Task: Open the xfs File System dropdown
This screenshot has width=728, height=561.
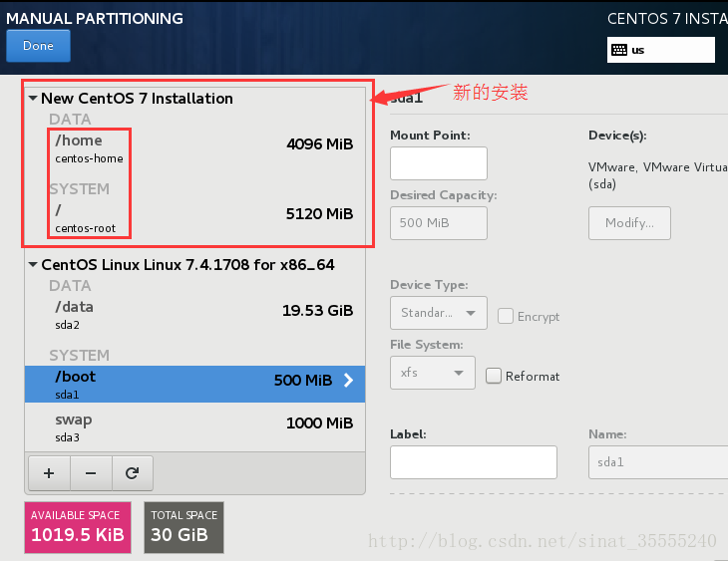Action: click(x=433, y=373)
